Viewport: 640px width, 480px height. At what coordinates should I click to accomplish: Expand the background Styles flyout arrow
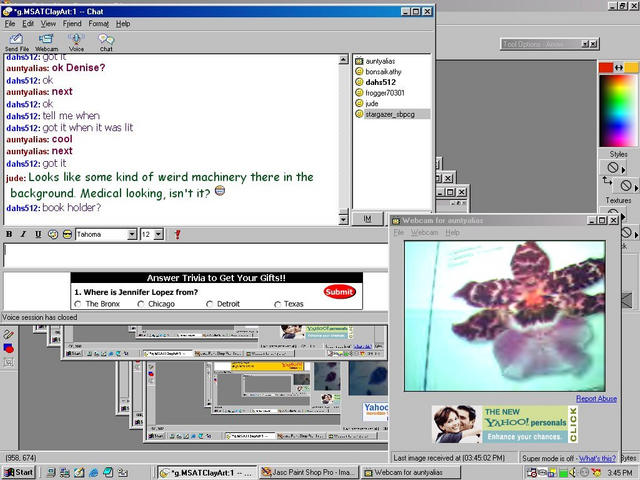tap(636, 188)
